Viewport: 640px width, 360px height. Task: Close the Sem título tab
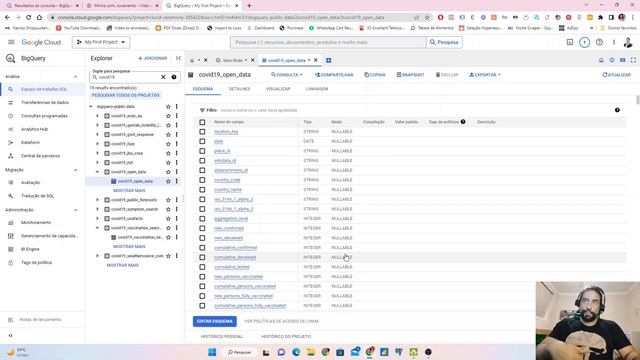point(253,60)
